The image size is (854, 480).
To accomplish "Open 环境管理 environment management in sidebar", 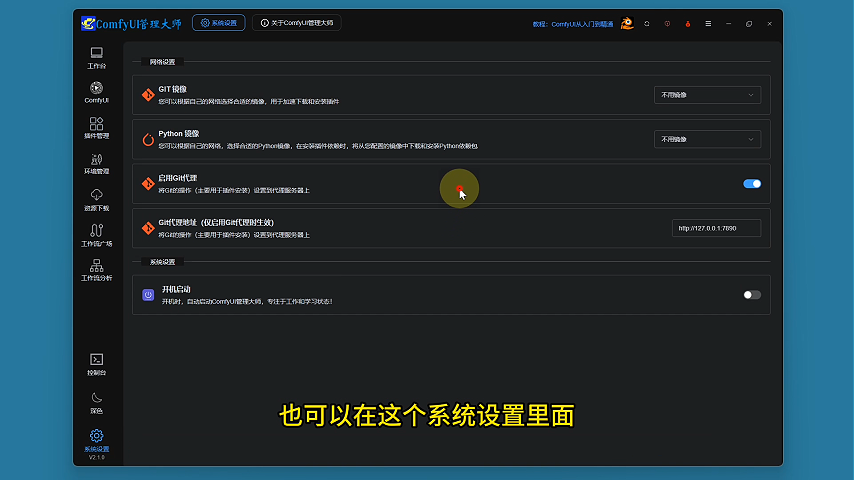I will tap(96, 163).
